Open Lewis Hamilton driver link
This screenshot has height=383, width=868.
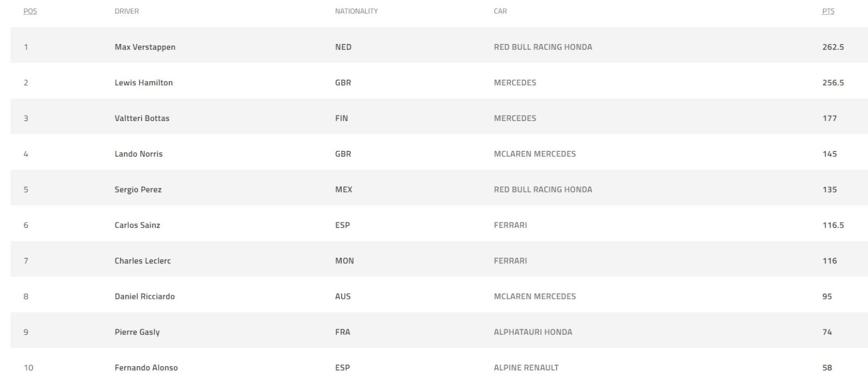coord(144,83)
